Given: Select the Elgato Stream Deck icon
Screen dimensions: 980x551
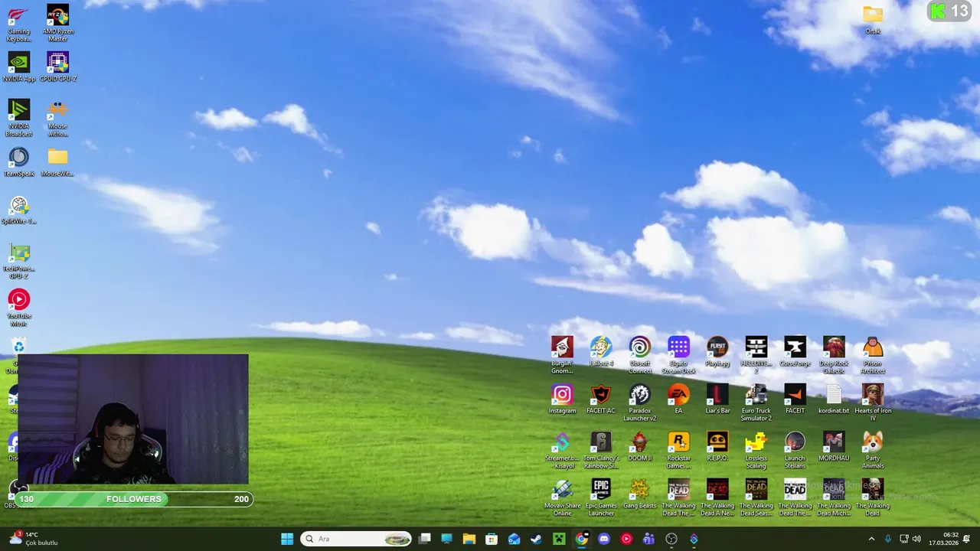Looking at the screenshot, I should tap(678, 356).
